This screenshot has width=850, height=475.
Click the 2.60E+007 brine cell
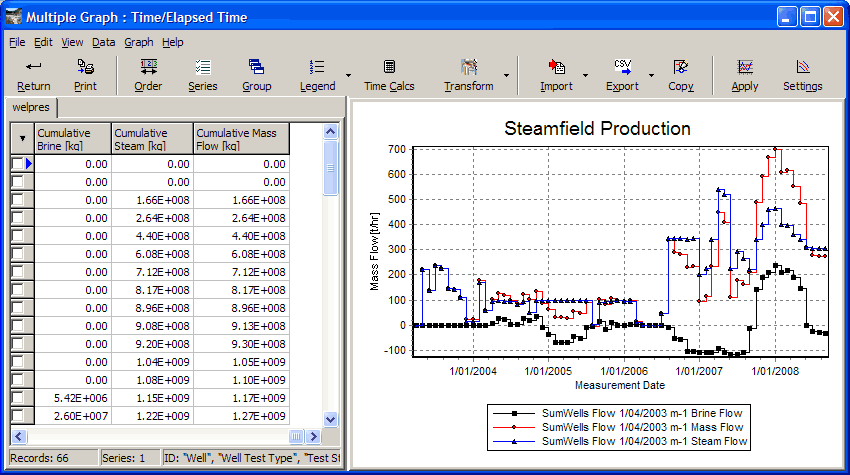[73, 416]
